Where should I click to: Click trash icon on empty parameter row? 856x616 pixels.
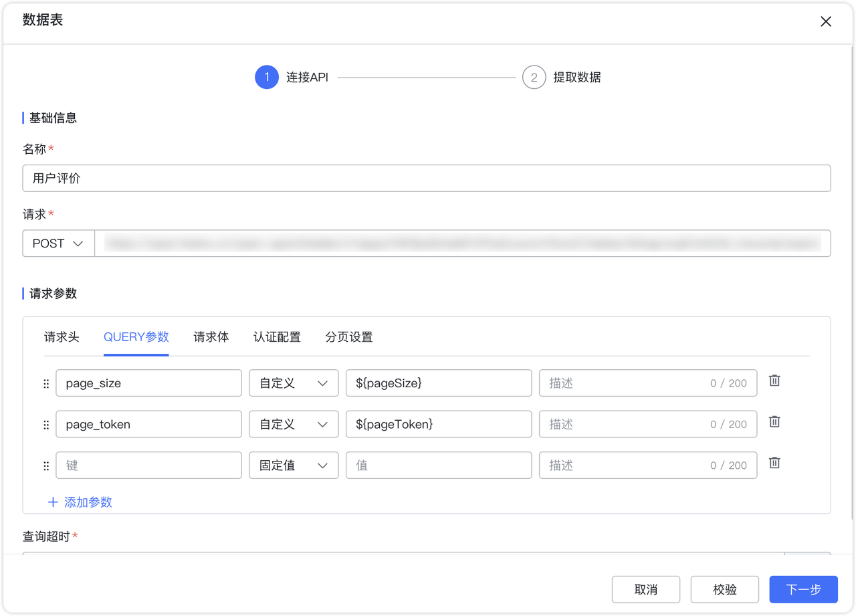(x=774, y=463)
